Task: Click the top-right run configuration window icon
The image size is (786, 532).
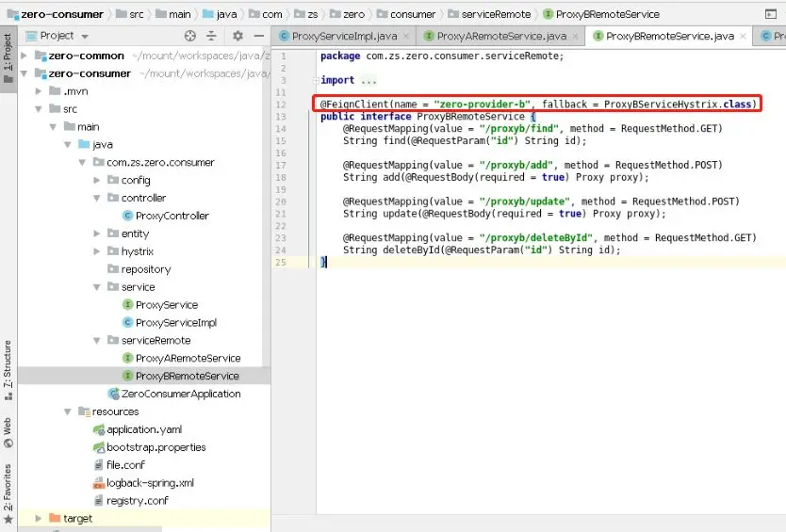Action: (x=771, y=14)
